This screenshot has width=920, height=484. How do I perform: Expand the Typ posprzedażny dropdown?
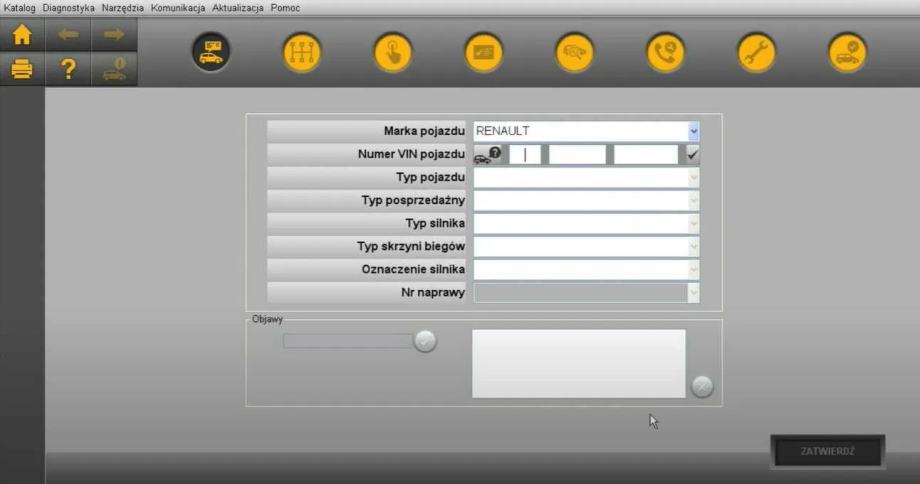click(694, 201)
